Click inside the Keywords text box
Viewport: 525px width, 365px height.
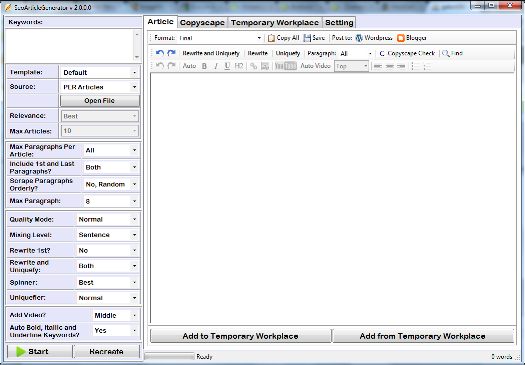coord(70,46)
